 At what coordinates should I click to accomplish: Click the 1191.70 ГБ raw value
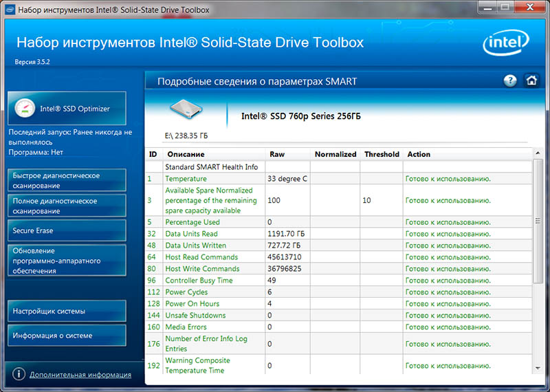[286, 234]
